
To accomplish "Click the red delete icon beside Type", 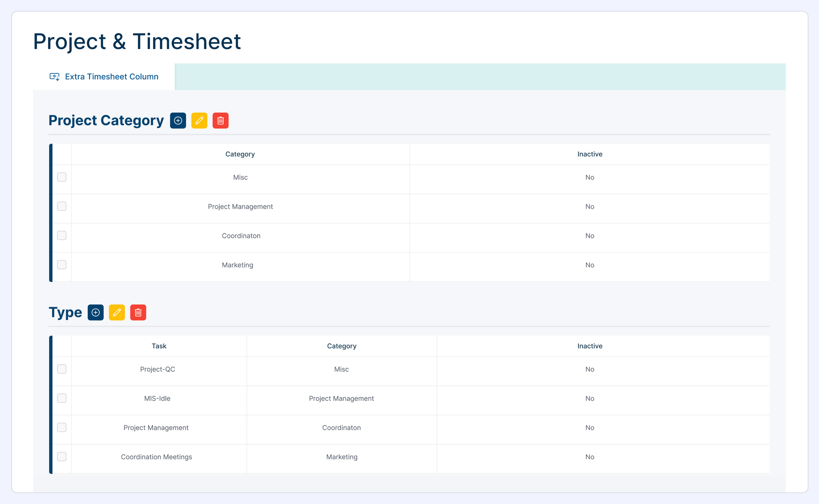I will tap(138, 312).
